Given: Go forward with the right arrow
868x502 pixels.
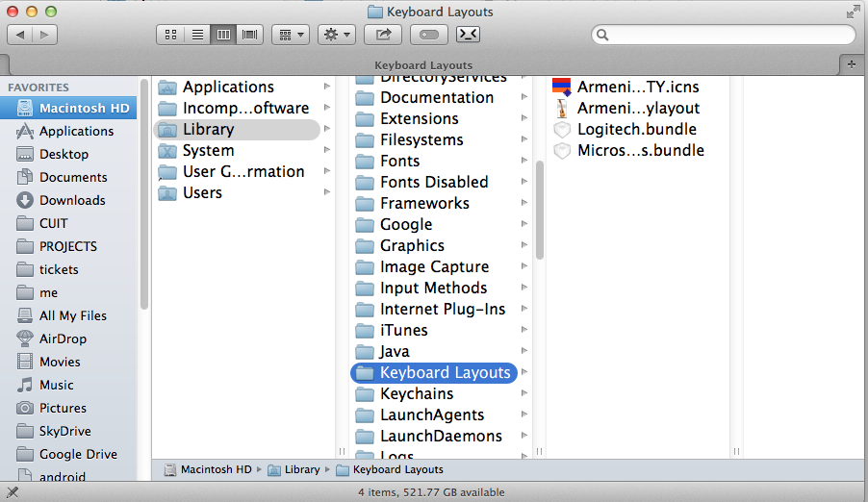Looking at the screenshot, I should pos(45,35).
